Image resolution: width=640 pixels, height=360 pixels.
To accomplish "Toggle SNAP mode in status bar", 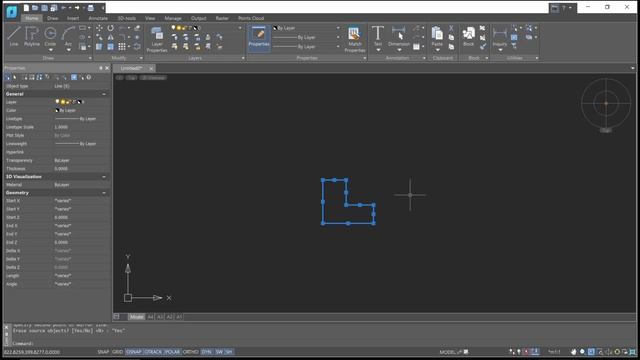I will point(103,352).
